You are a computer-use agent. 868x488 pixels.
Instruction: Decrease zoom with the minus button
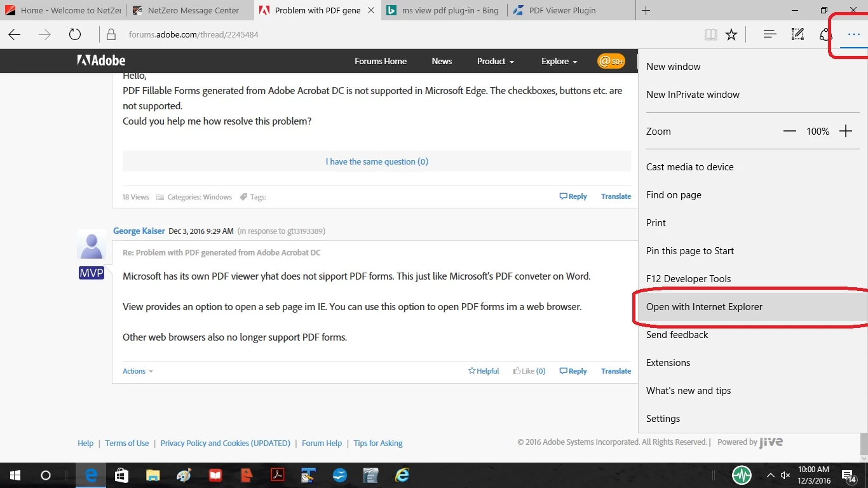coord(790,132)
